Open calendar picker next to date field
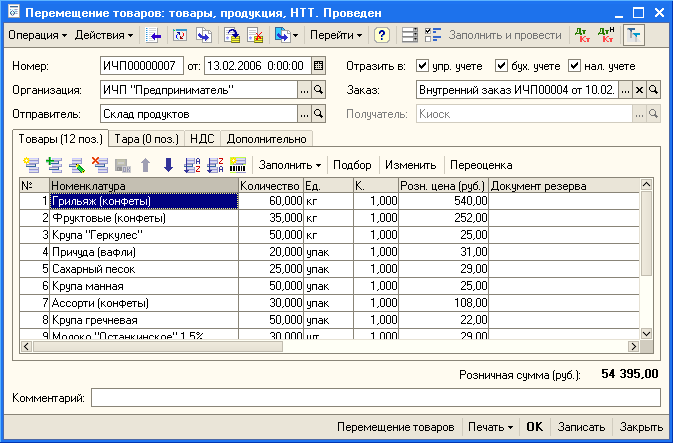This screenshot has height=443, width=673. (x=318, y=66)
